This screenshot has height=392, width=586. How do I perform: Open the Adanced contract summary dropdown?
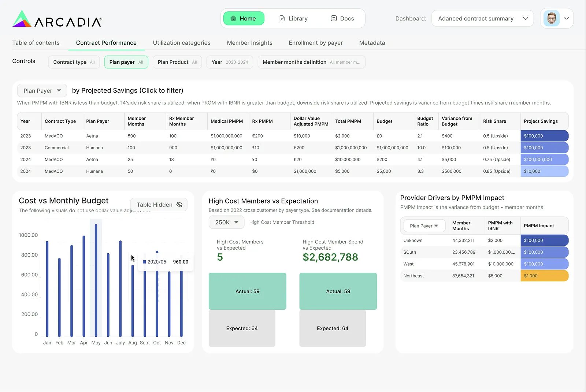pyautogui.click(x=483, y=18)
